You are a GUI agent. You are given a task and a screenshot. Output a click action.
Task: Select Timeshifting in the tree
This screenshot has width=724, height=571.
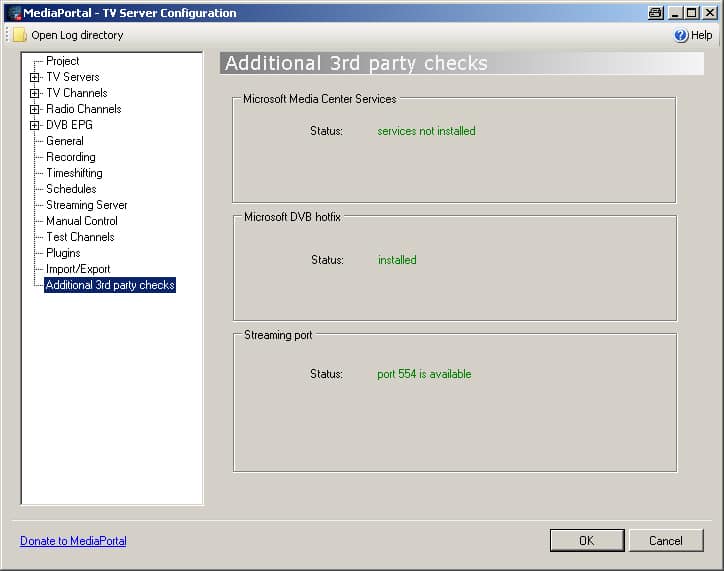(x=74, y=173)
